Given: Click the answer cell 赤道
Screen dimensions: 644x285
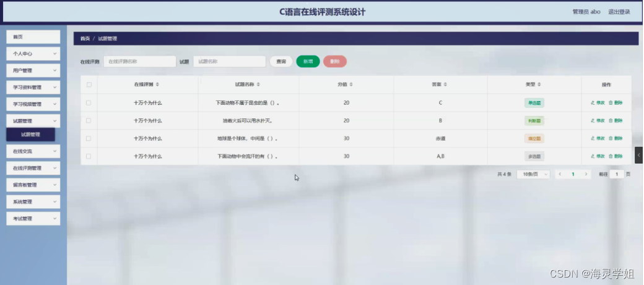Looking at the screenshot, I should 440,139.
